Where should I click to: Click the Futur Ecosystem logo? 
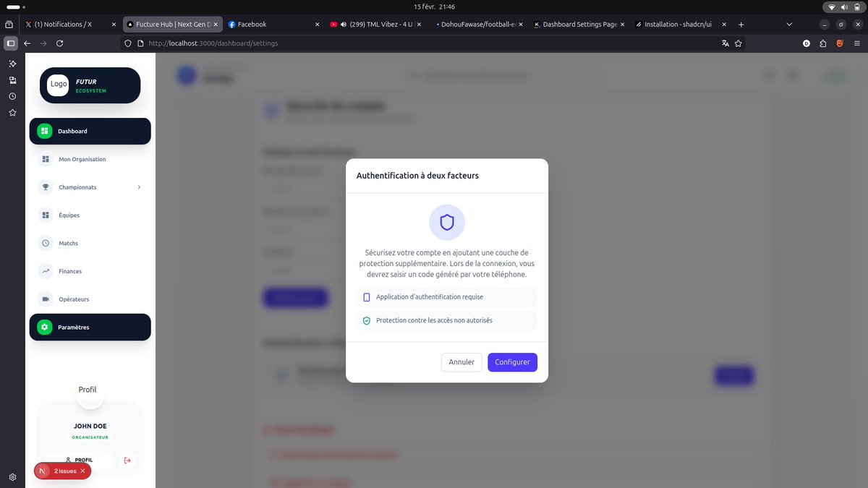click(90, 85)
